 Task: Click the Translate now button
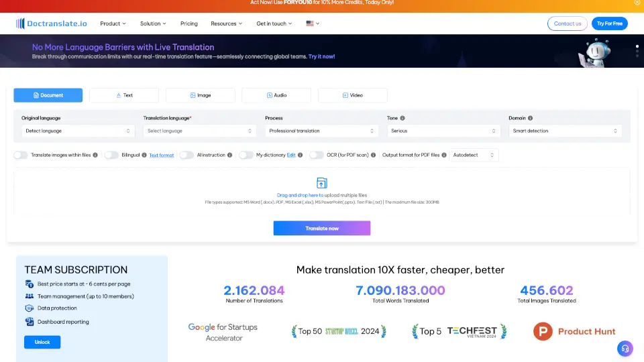point(322,228)
